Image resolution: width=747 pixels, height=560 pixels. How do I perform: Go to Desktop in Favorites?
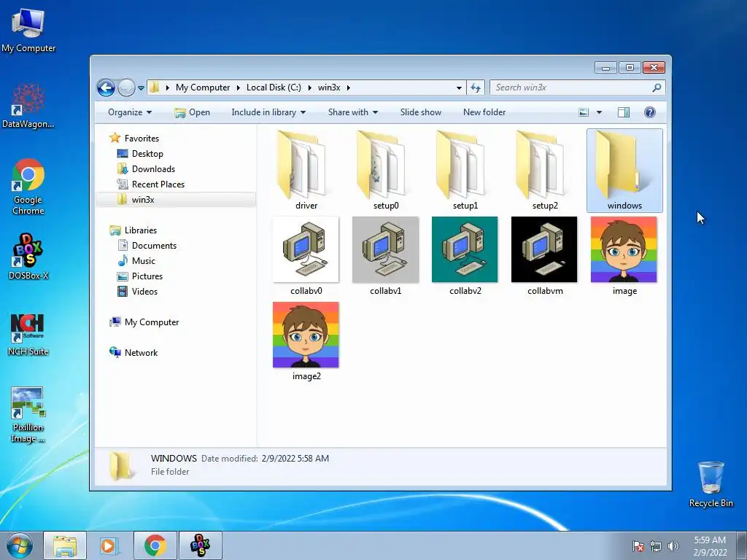[x=140, y=154]
